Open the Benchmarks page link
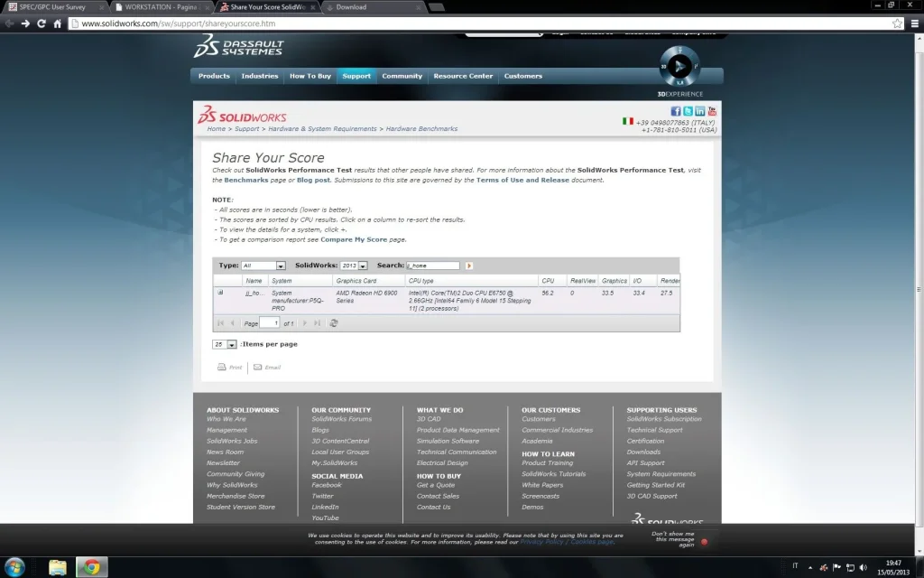This screenshot has height=578, width=924. [245, 181]
